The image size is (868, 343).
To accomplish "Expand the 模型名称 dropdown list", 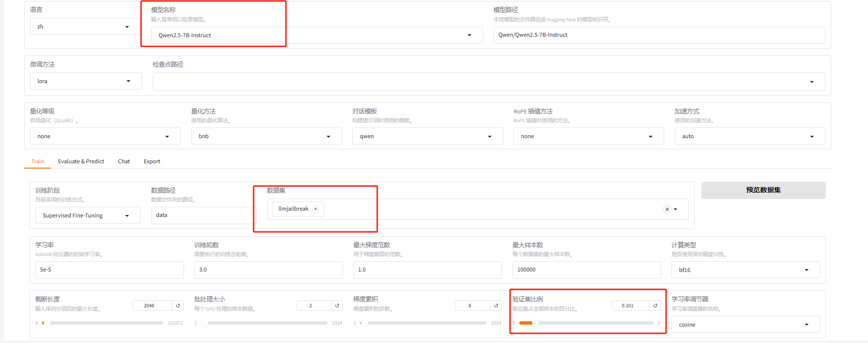I will click(x=469, y=35).
